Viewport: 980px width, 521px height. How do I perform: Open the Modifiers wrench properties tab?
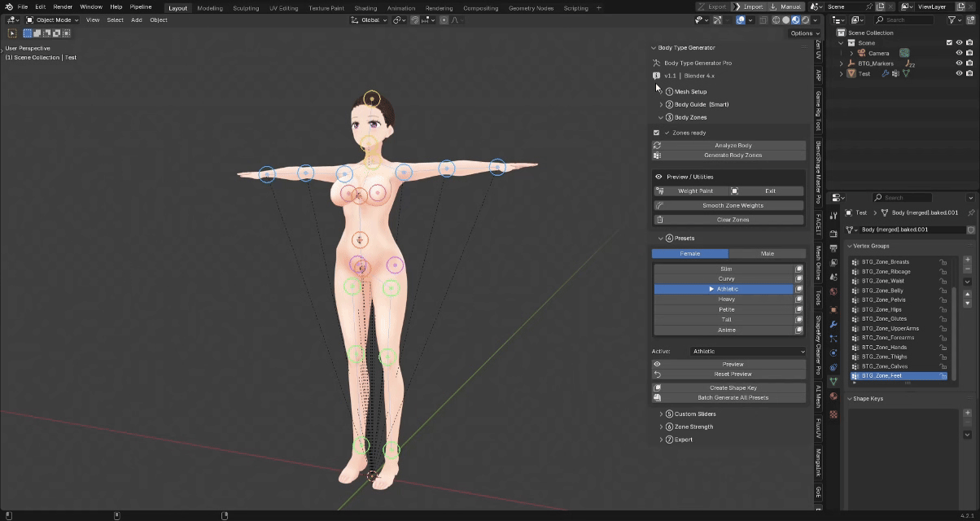point(833,324)
